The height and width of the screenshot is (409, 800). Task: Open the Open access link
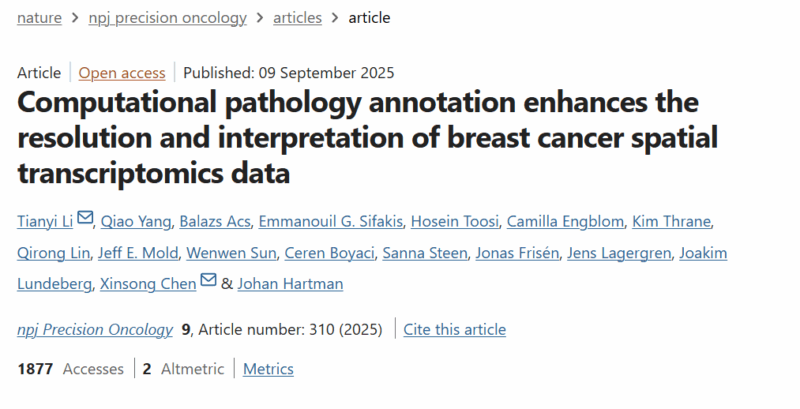122,73
